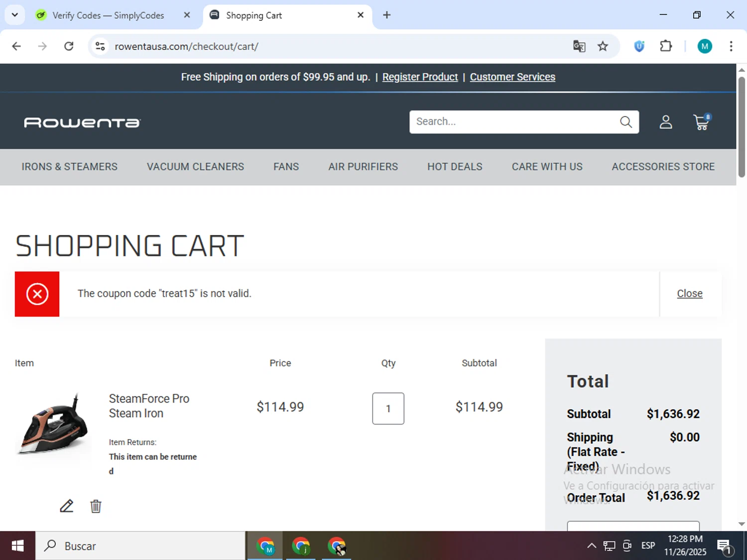Open the first Chrome taskbar icon

[265, 546]
